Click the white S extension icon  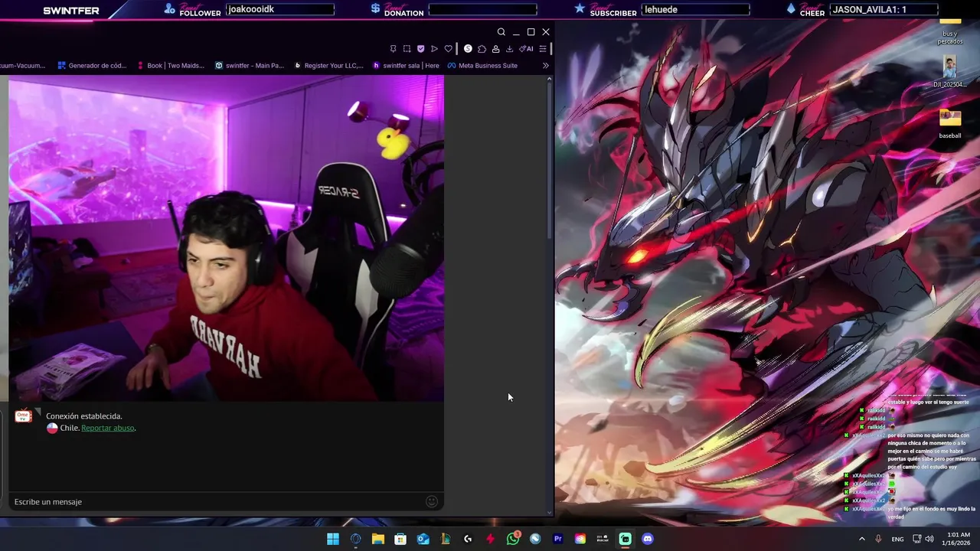[468, 49]
